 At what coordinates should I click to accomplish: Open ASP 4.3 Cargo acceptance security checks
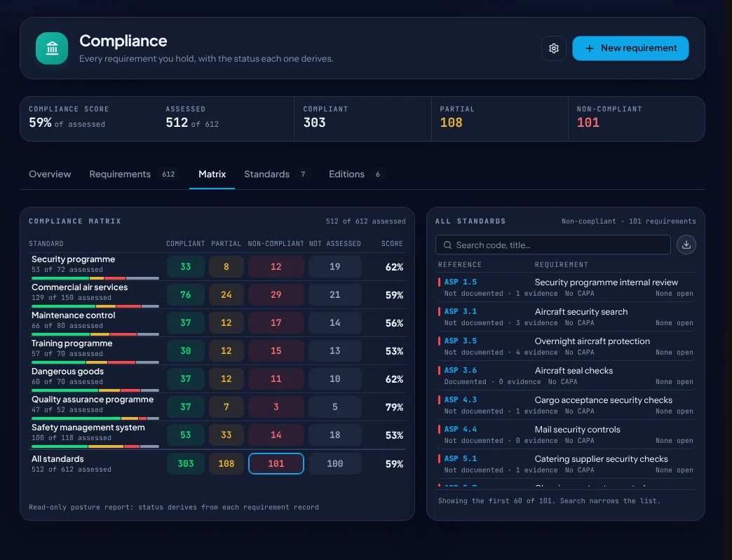[x=565, y=404]
